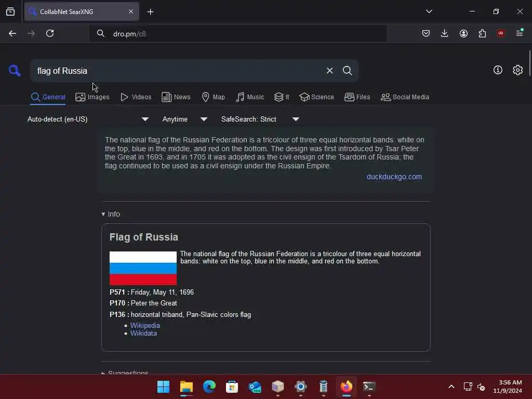Open the Wikidata link
The height and width of the screenshot is (399, 532).
pos(143,333)
